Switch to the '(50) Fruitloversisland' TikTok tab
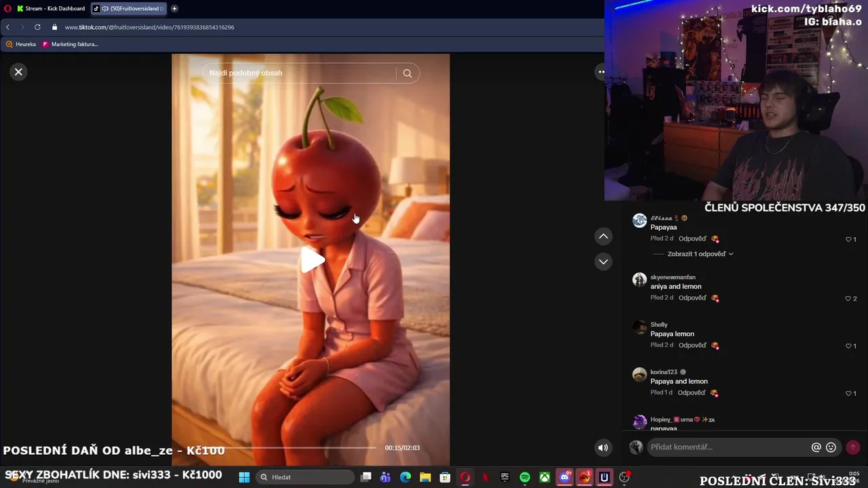This screenshot has width=868, height=488. [129, 9]
